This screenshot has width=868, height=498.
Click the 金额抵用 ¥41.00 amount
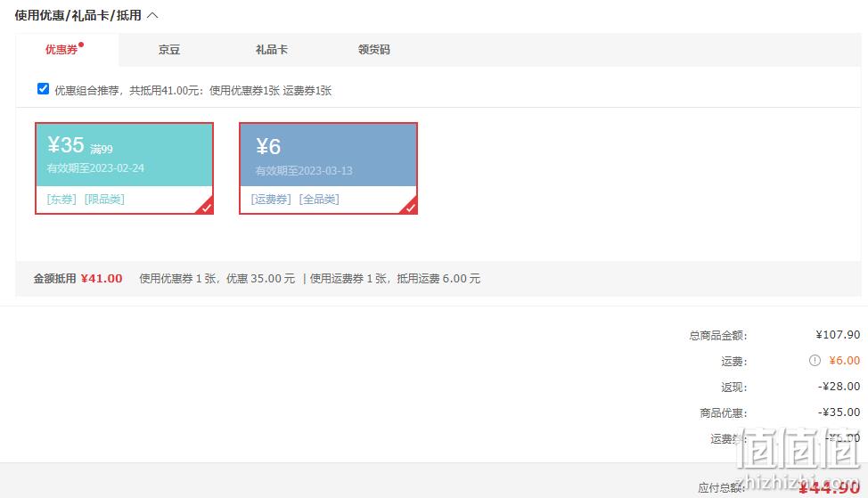tap(102, 279)
